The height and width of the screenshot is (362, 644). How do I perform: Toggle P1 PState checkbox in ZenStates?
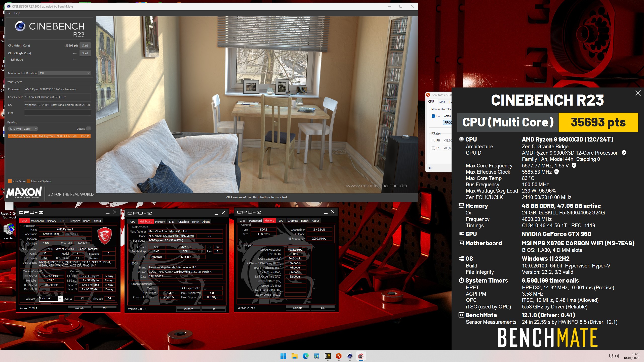(433, 148)
